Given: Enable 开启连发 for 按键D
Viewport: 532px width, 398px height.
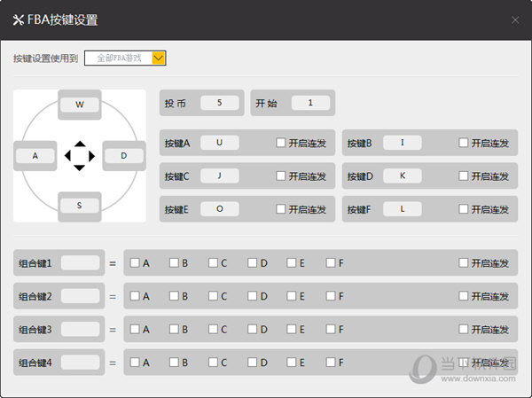Looking at the screenshot, I should (463, 176).
